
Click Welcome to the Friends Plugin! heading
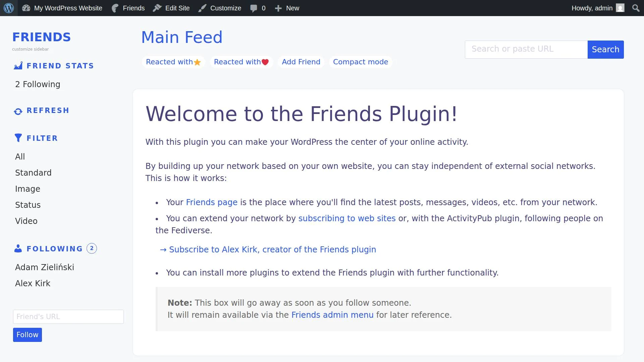click(x=301, y=114)
